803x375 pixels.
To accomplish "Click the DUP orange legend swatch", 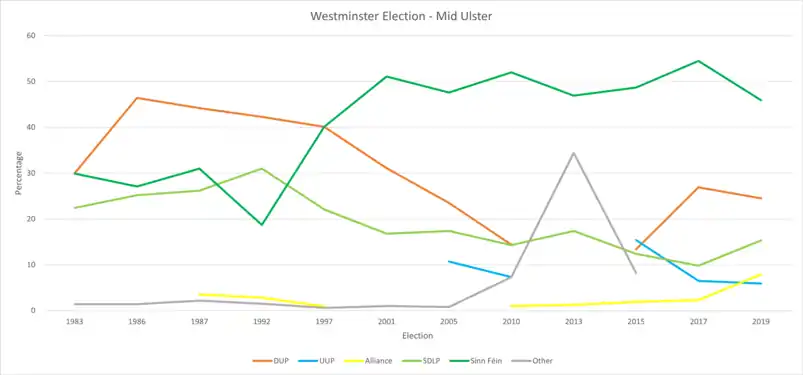I will point(262,361).
